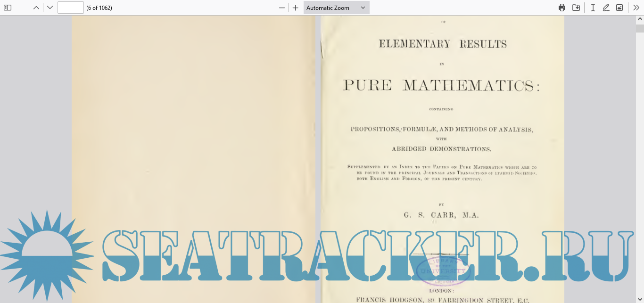Click the "(6 of 1062)" page count label

99,8
